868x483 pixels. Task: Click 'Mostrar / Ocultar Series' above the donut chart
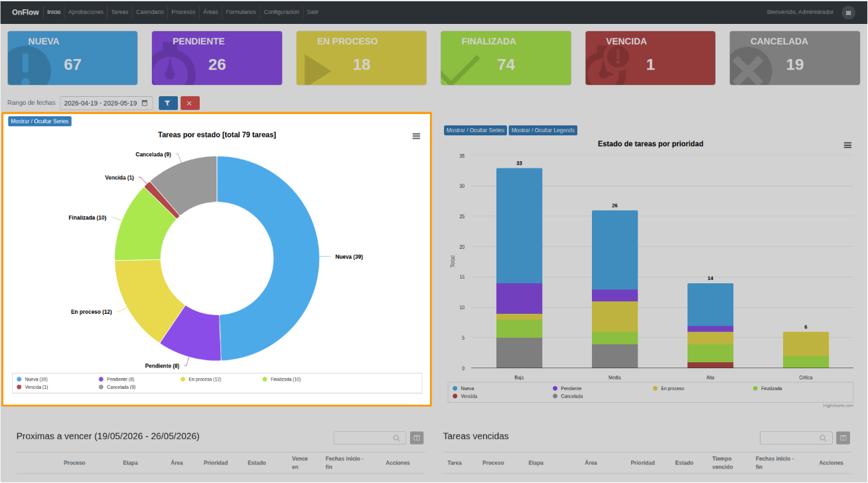(x=40, y=121)
